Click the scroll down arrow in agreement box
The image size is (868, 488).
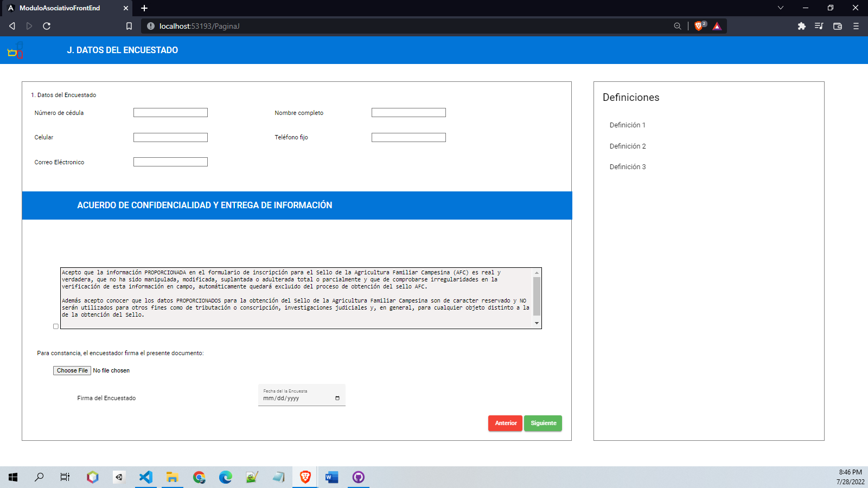(537, 323)
